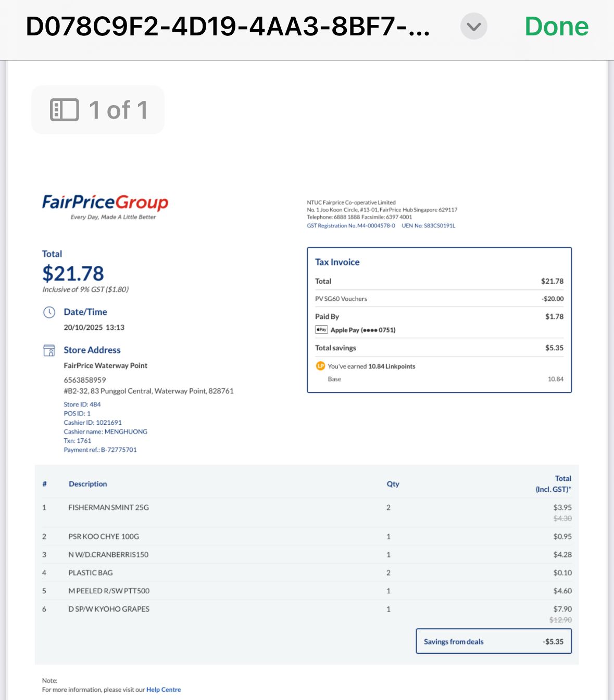Click the clock icon beside Date/Time
The height and width of the screenshot is (700, 614).
pos(49,312)
